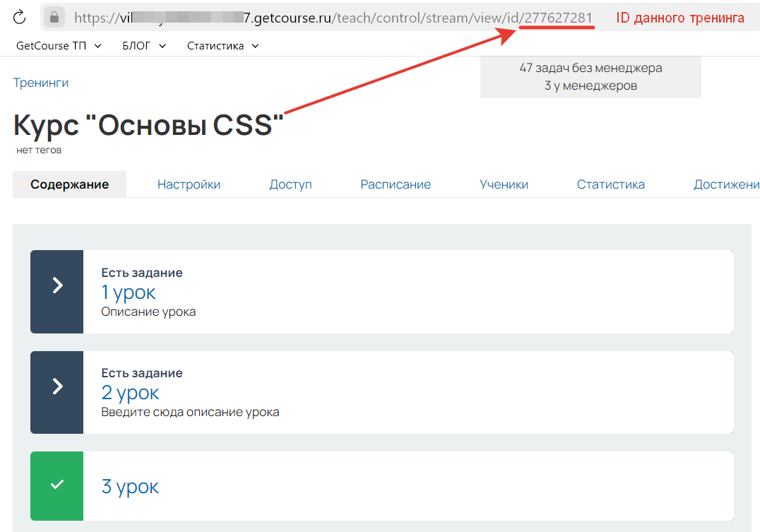This screenshot has width=760, height=532.
Task: Open the Статистика dropdown in top bar
Action: pyautogui.click(x=222, y=46)
